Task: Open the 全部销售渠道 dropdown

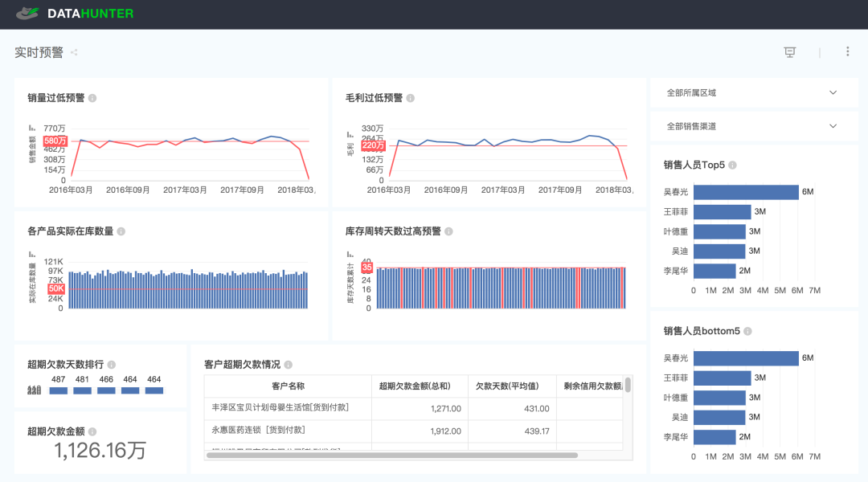Action: 753,126
